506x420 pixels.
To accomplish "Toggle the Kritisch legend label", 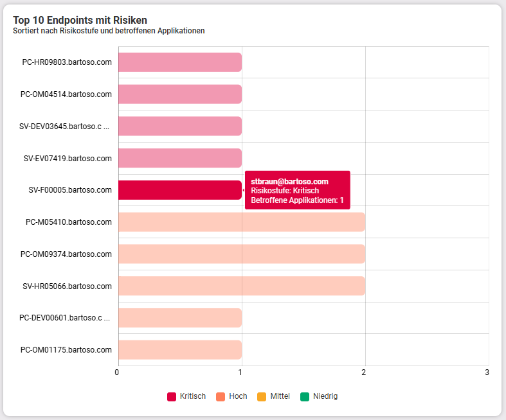I will 193,396.
